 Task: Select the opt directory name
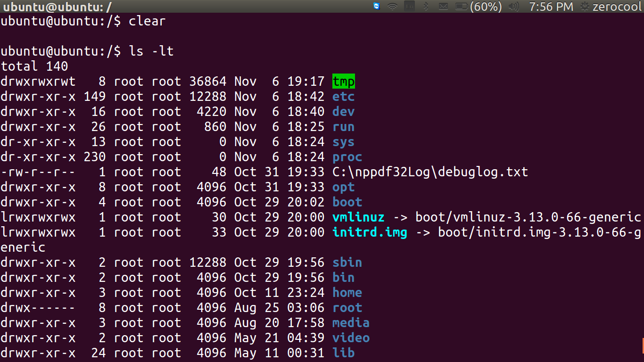tap(344, 187)
